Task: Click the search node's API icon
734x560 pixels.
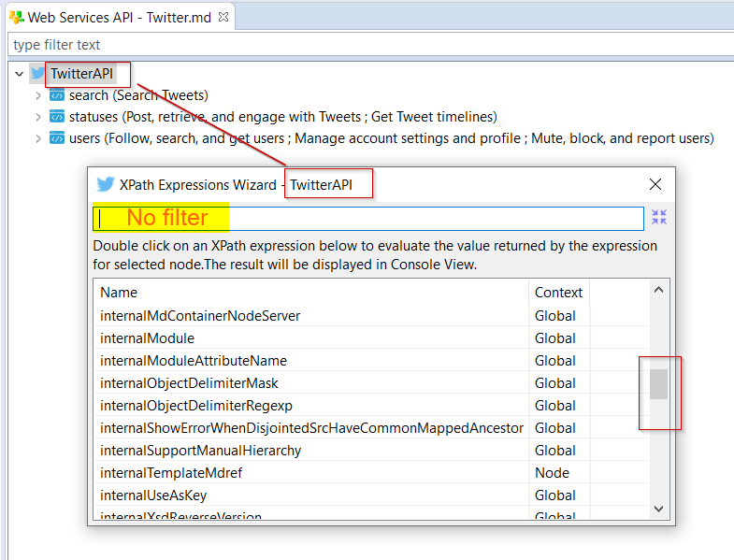Action: click(x=57, y=95)
